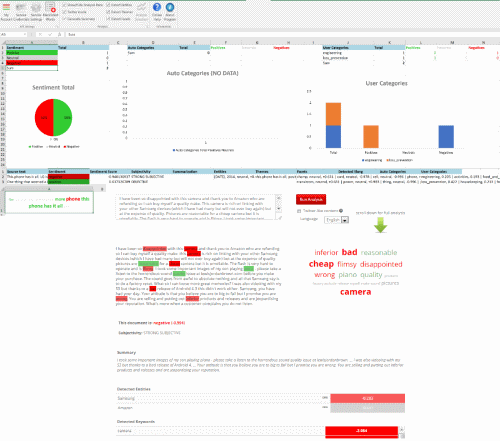Toggle the Extract Themes checkbox

[x=108, y=12]
